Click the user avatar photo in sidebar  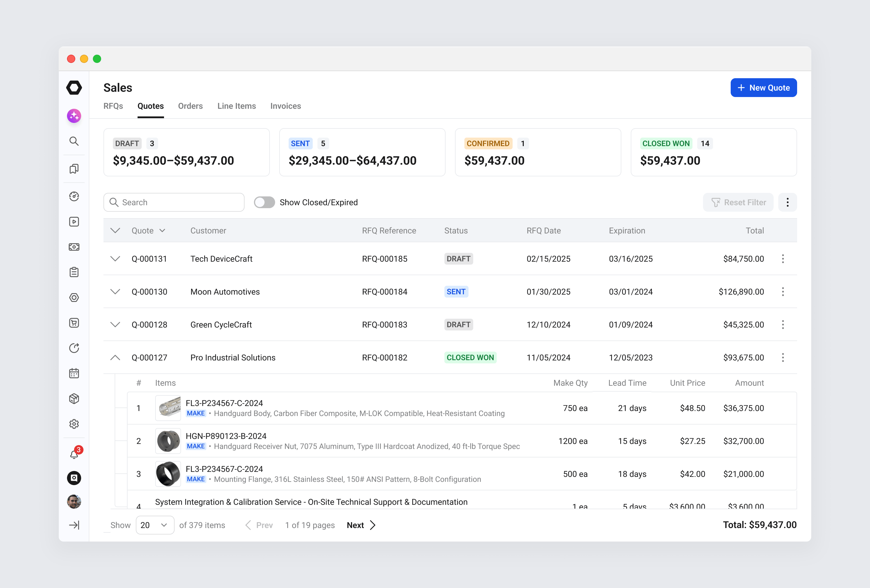click(74, 502)
